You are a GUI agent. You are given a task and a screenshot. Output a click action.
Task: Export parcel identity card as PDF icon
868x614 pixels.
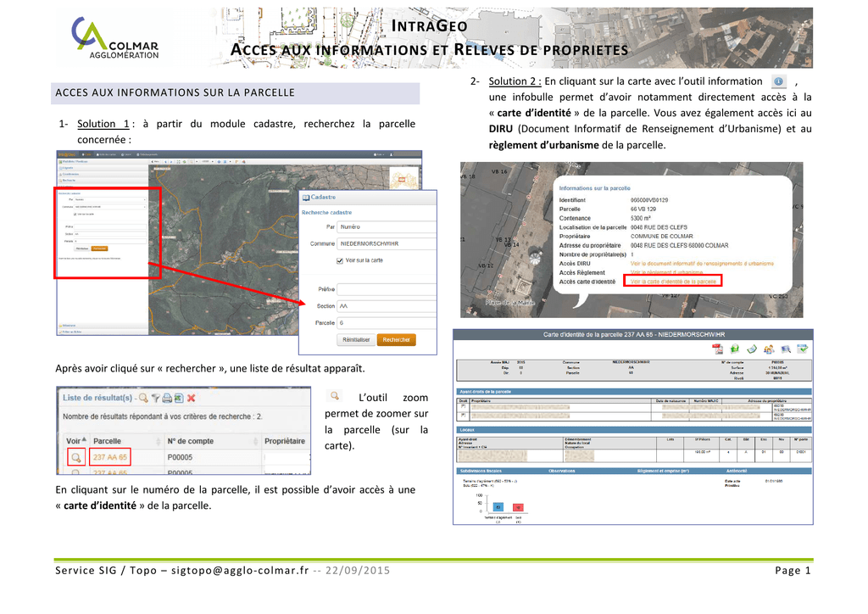click(716, 349)
